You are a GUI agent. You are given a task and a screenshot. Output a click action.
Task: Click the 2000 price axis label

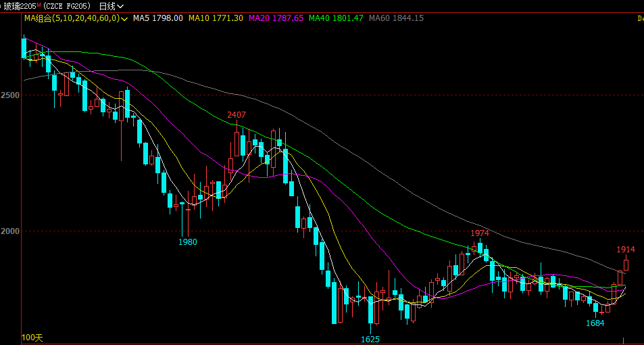(x=10, y=231)
